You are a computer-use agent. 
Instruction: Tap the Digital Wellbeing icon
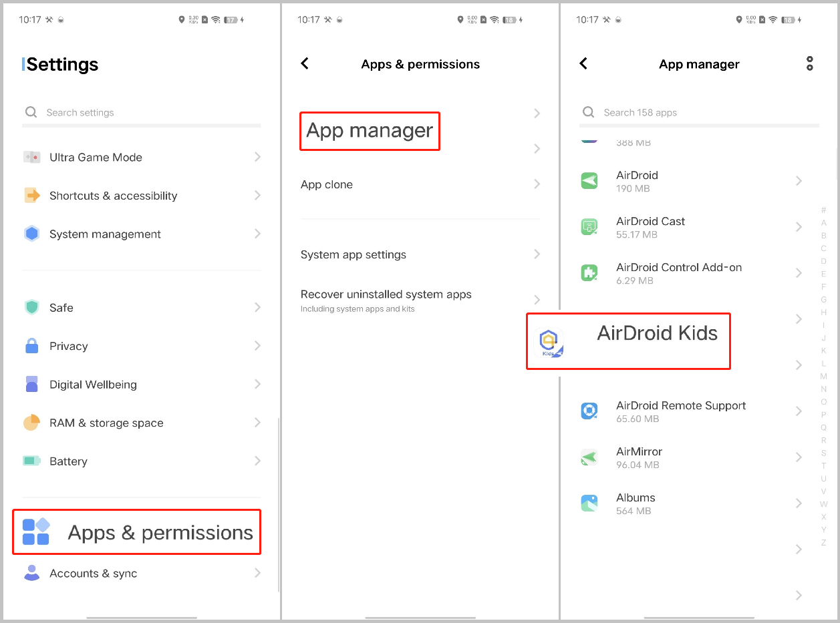[x=31, y=384]
